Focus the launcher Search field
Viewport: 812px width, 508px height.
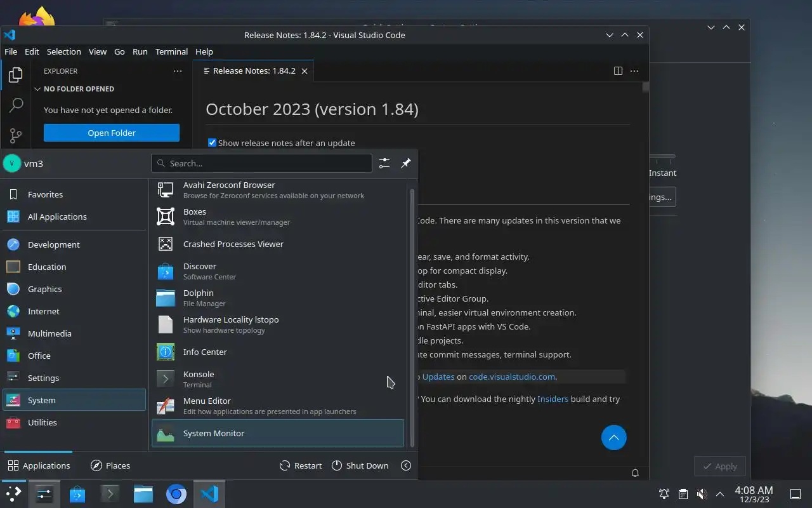pos(261,163)
